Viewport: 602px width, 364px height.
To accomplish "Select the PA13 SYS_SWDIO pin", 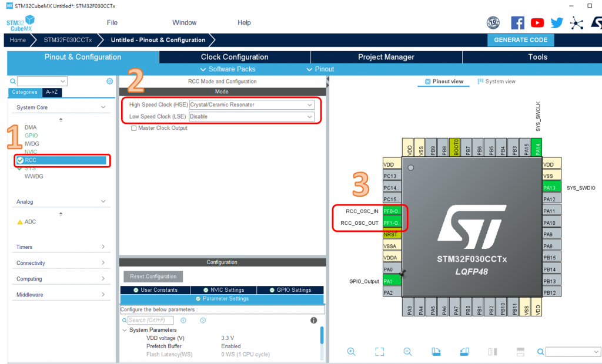I will click(x=551, y=187).
